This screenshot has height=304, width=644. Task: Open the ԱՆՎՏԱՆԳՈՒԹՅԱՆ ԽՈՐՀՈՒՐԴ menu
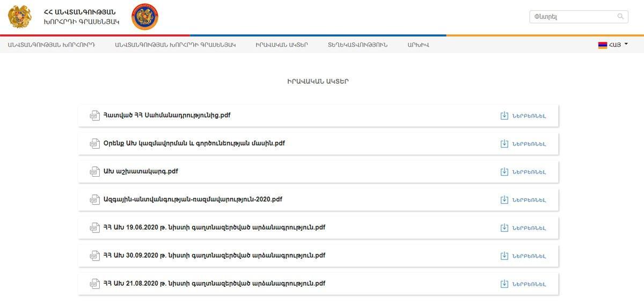[52, 45]
